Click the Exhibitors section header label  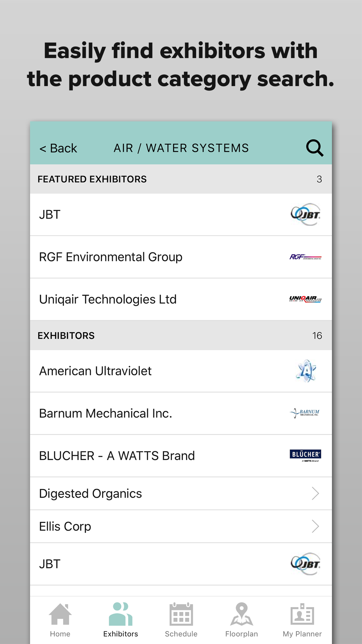point(66,336)
